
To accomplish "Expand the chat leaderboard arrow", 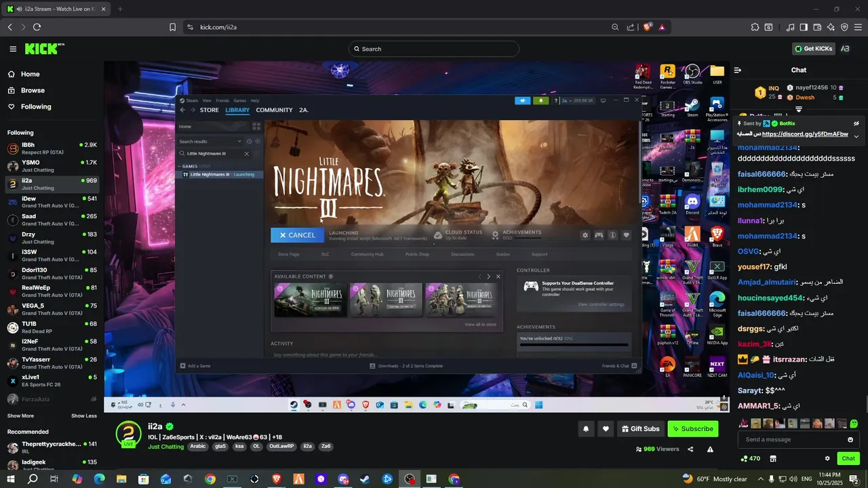I will click(799, 109).
